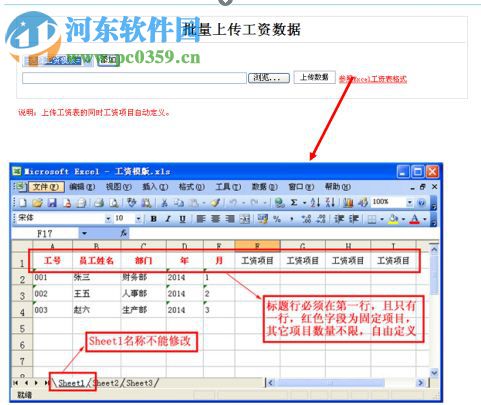Open the 数据 (Data) menu
The width and height of the screenshot is (481, 405).
coord(264,187)
